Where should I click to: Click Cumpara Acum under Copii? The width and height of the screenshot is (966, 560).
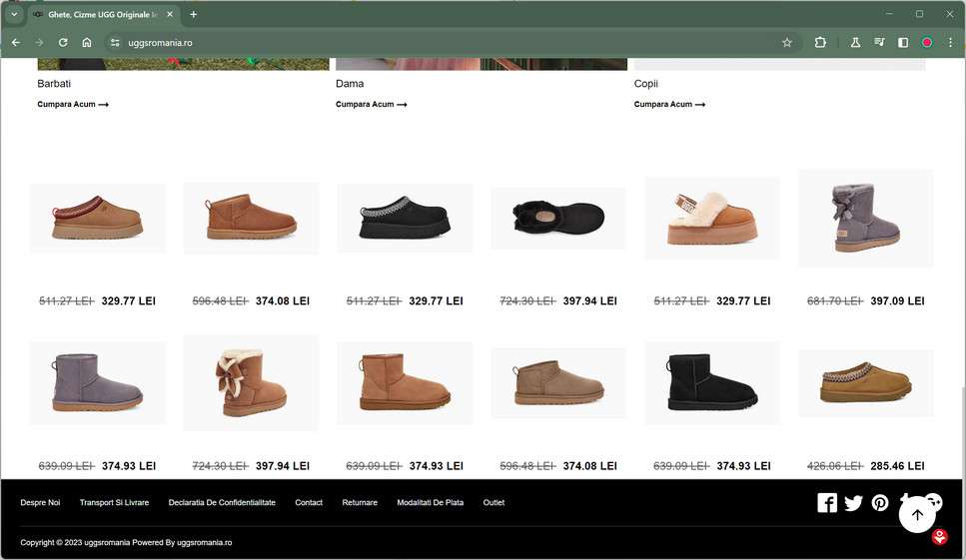click(x=669, y=104)
